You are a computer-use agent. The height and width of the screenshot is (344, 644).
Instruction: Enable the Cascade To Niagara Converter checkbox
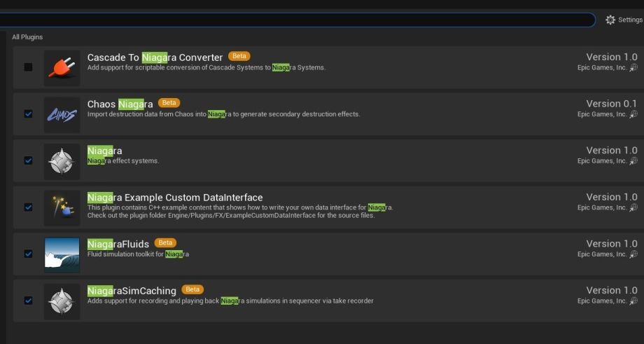coord(28,67)
